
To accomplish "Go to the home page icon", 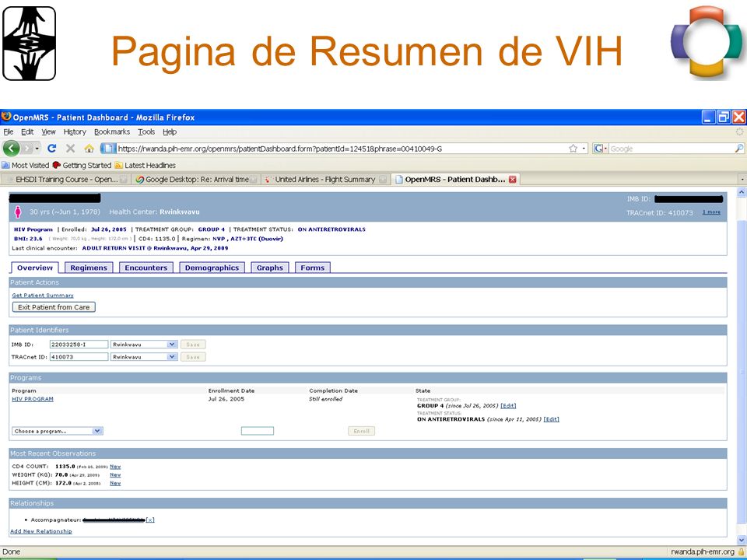I will (x=89, y=149).
